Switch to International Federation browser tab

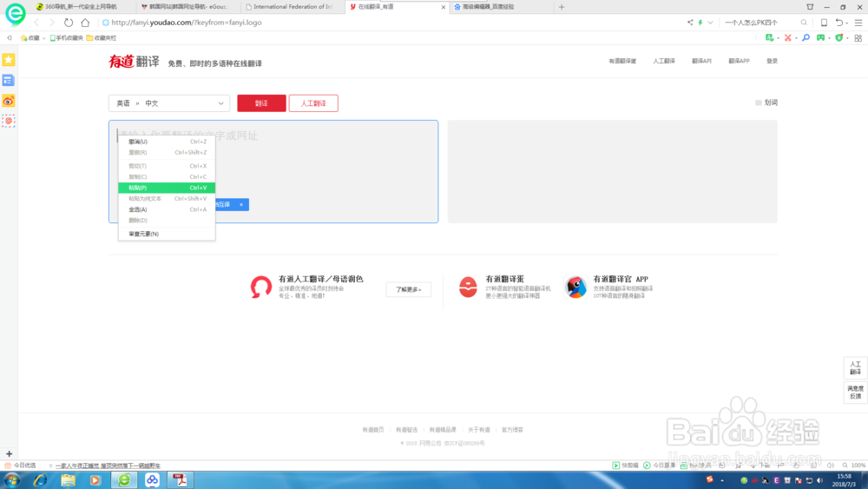tap(292, 7)
